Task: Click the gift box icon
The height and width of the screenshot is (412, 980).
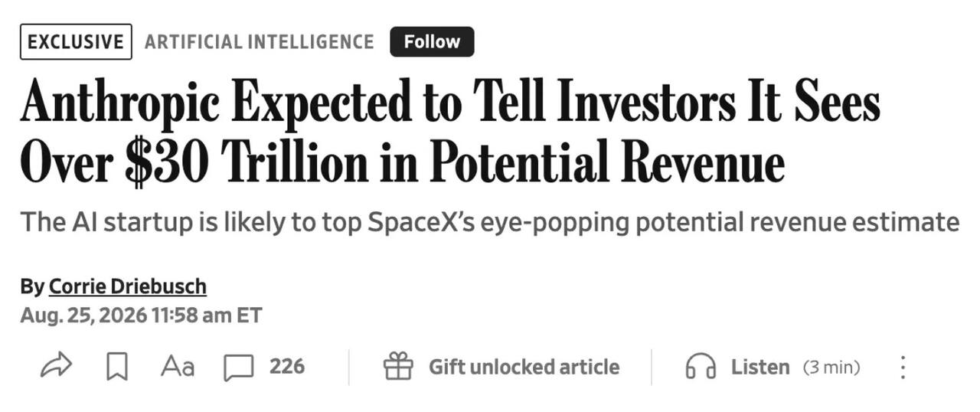Action: tap(398, 366)
